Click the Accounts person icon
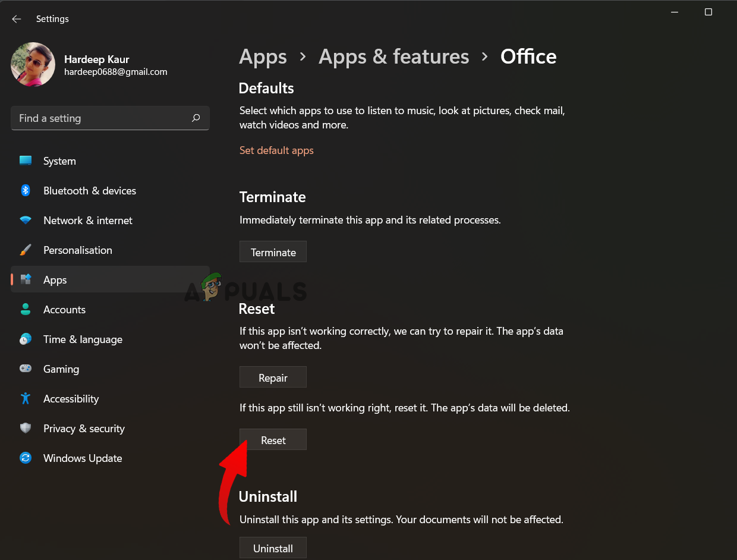The height and width of the screenshot is (560, 737). point(26,310)
